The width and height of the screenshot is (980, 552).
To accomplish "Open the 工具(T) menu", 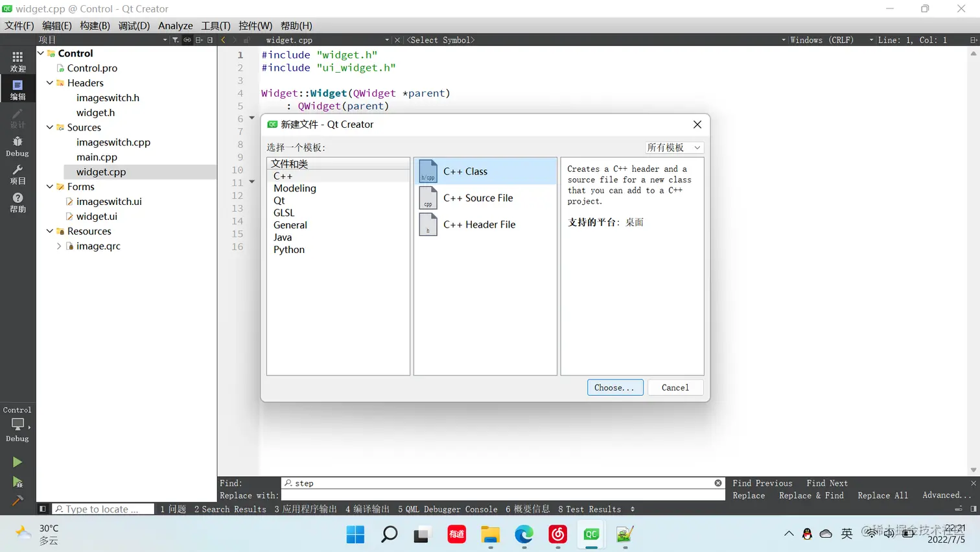I will [x=216, y=25].
